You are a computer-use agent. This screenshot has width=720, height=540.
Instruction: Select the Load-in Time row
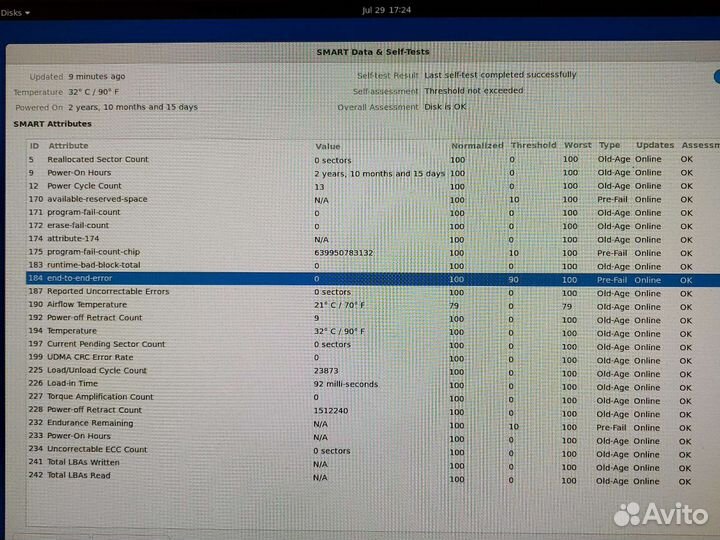[x=373, y=384]
